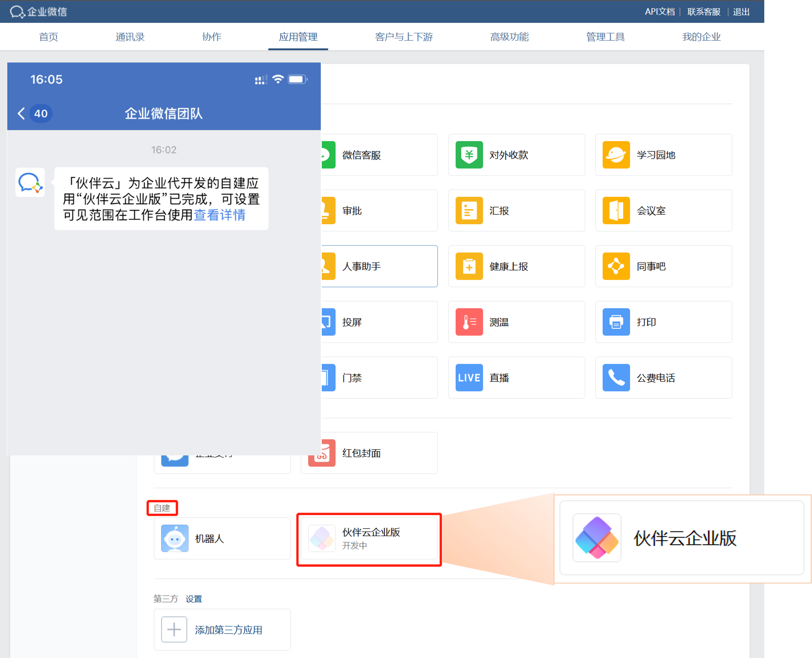Image resolution: width=812 pixels, height=658 pixels.
Task: Click the 机器人 robot icon
Action: click(175, 538)
